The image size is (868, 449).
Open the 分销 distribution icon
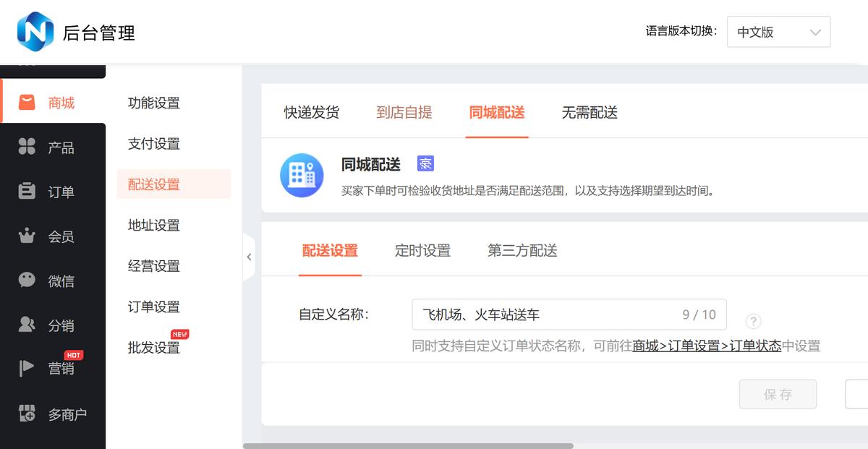pyautogui.click(x=27, y=325)
